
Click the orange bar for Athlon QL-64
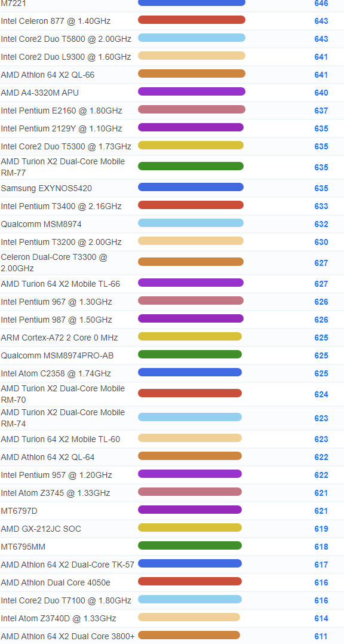point(190,456)
